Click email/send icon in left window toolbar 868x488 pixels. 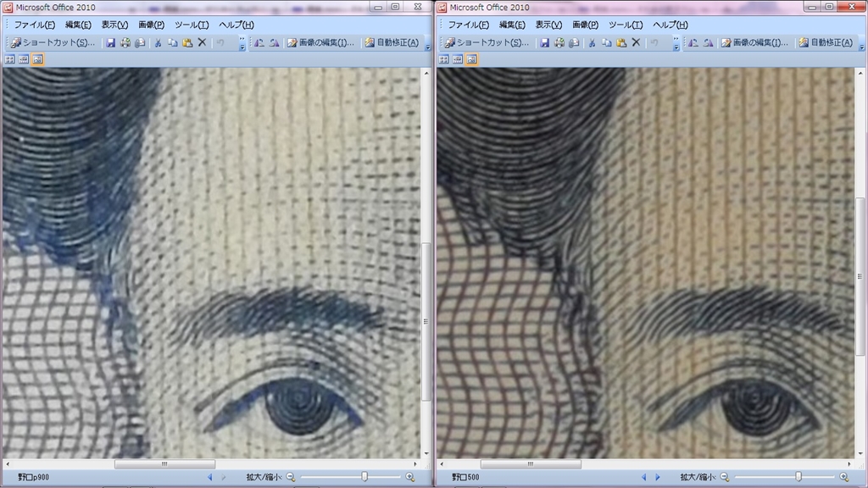pos(140,42)
